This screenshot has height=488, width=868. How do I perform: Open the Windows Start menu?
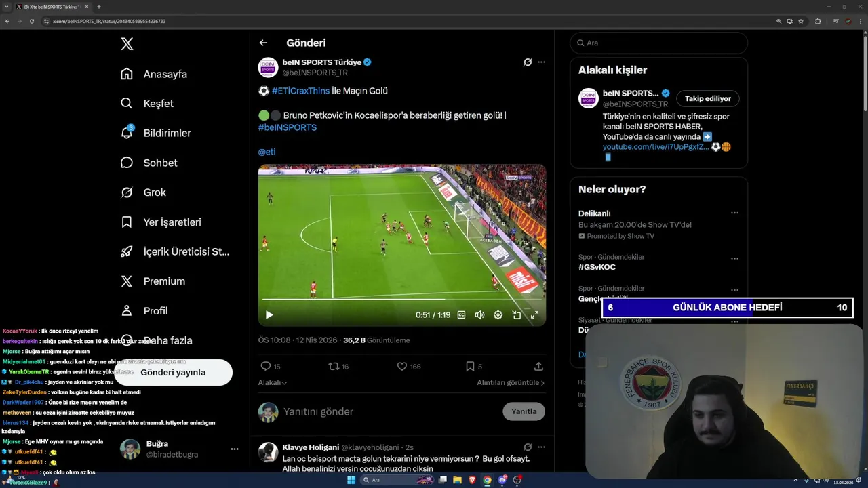[351, 480]
